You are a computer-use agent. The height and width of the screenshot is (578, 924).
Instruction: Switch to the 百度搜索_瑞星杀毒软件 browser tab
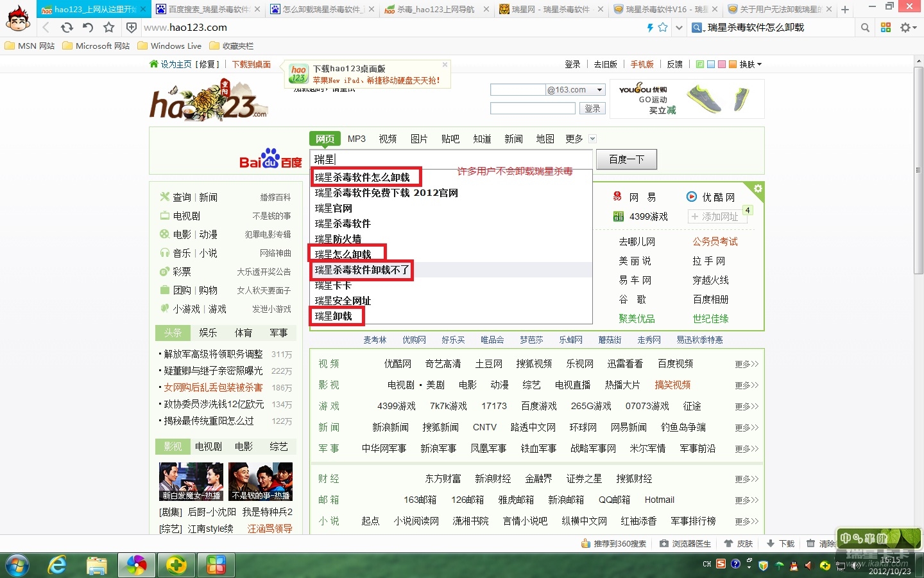pos(207,10)
